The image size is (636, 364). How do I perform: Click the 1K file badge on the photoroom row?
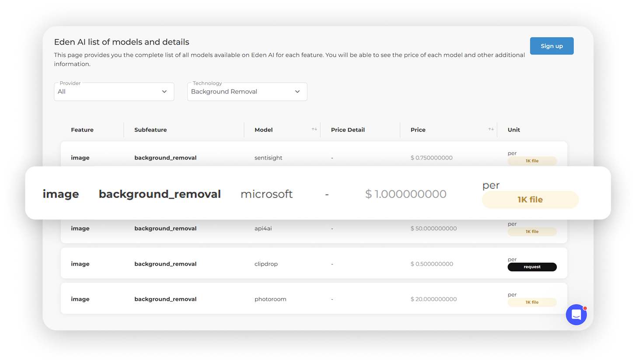pyautogui.click(x=532, y=302)
